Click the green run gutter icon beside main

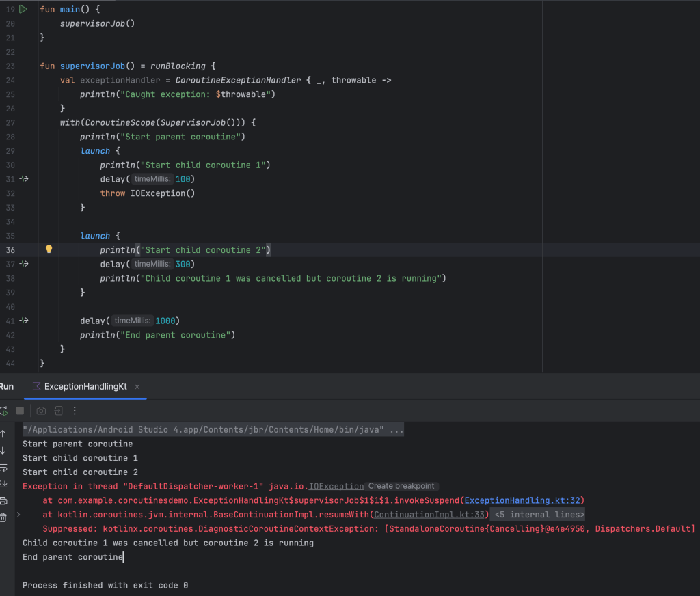[23, 9]
